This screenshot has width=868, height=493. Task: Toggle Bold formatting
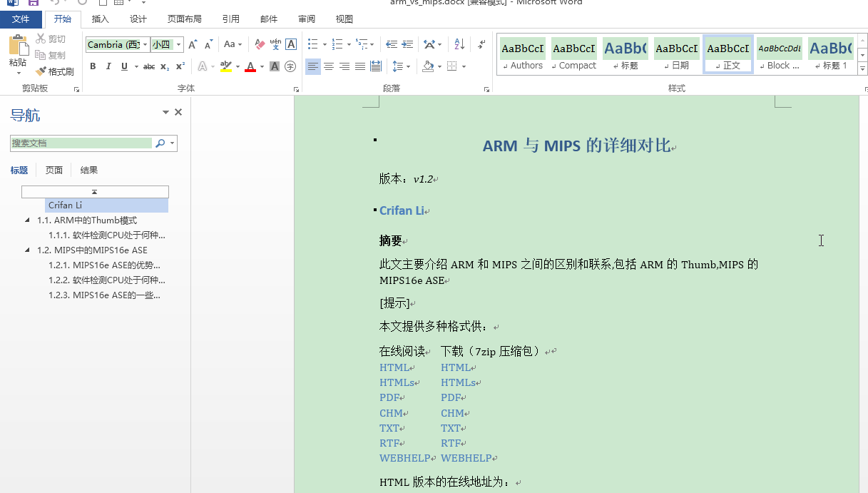(x=93, y=66)
